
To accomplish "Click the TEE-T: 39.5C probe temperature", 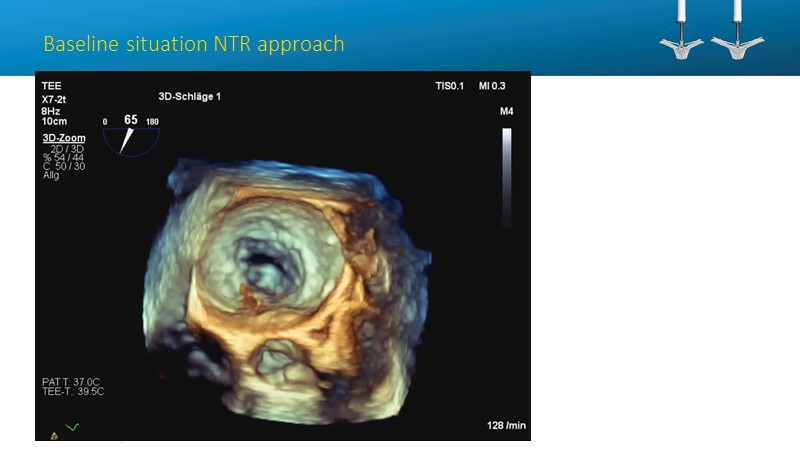I will click(72, 391).
